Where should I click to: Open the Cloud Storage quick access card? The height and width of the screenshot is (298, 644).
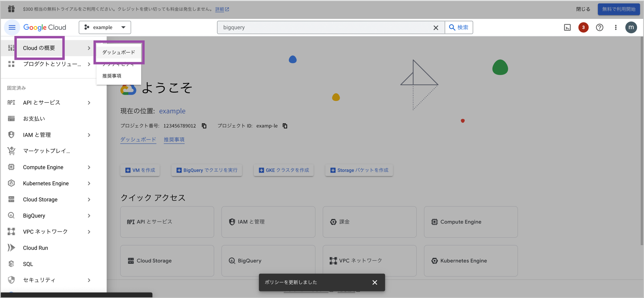[167, 261]
